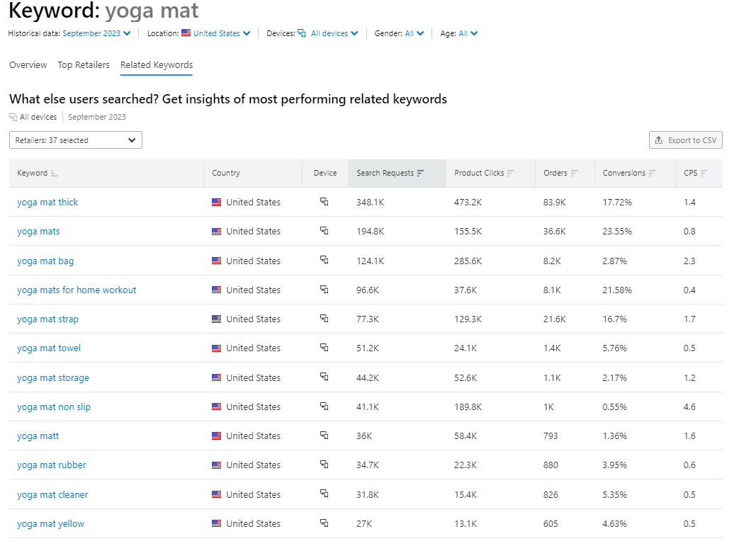This screenshot has height=546, width=756.
Task: Open the yoga mat bag keyword link
Action: tap(45, 261)
